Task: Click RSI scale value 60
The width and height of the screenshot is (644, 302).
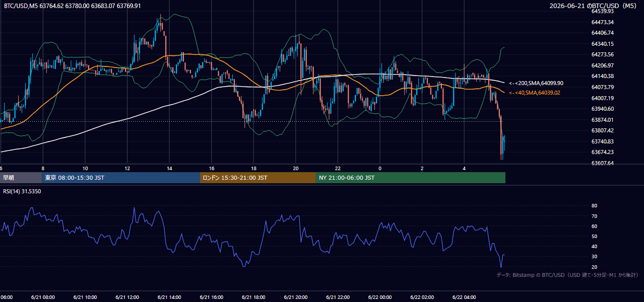Action: click(594, 226)
